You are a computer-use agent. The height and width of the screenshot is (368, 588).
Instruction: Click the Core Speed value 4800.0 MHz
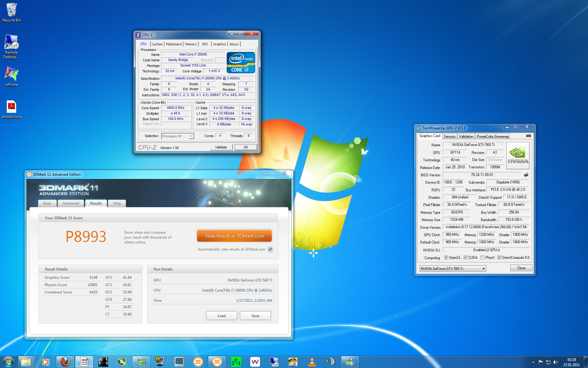[175, 108]
